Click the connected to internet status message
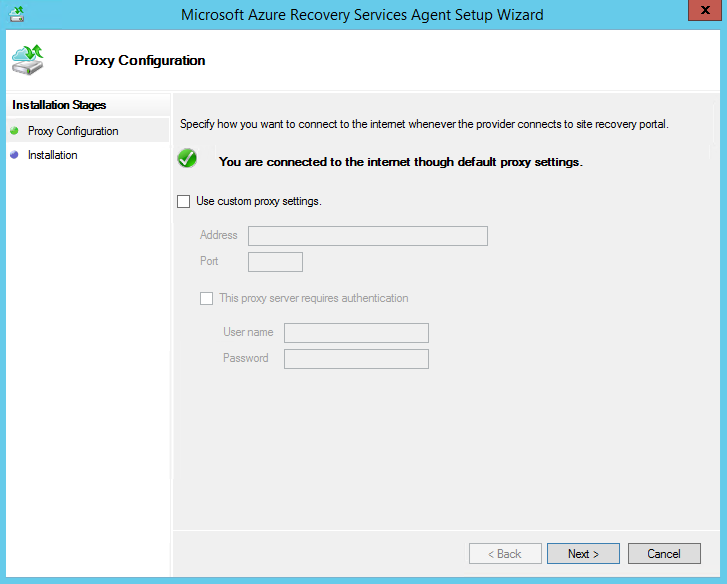The height and width of the screenshot is (584, 727). tap(400, 161)
